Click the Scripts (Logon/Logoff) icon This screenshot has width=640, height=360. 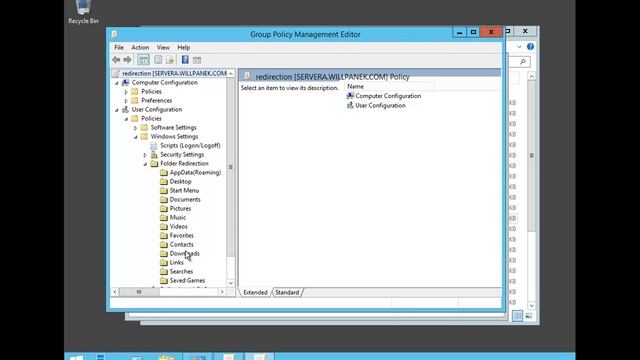[x=154, y=146]
